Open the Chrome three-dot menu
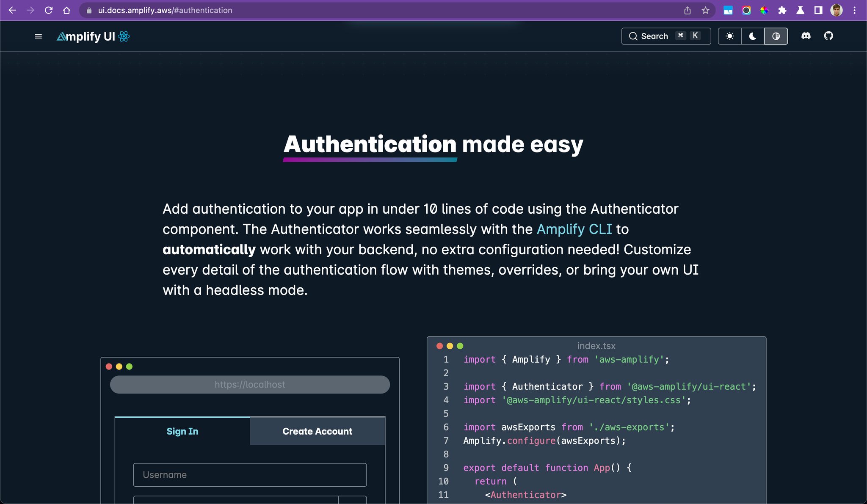This screenshot has height=504, width=867. (x=855, y=11)
